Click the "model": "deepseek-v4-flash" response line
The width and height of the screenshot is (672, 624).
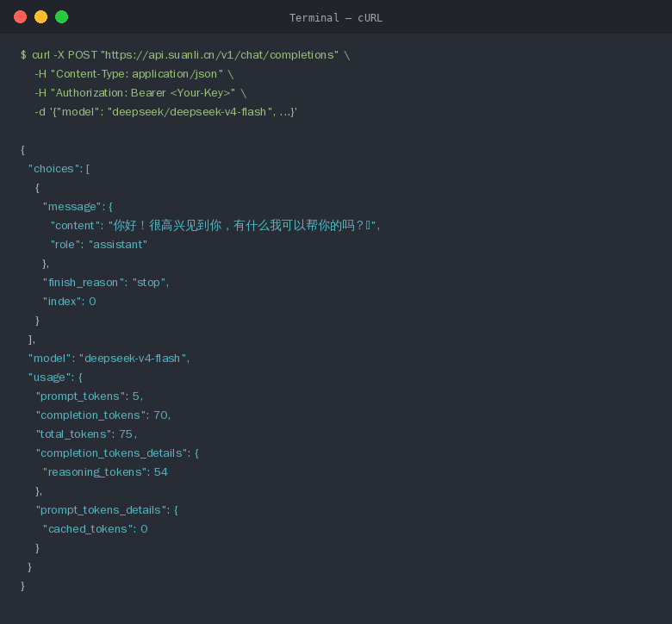tap(109, 359)
